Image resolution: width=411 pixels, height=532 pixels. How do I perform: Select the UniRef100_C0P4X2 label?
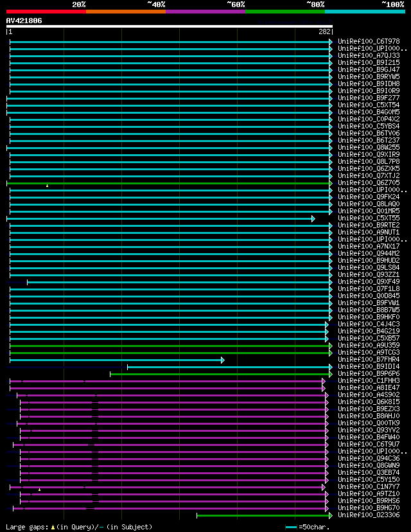pyautogui.click(x=369, y=119)
